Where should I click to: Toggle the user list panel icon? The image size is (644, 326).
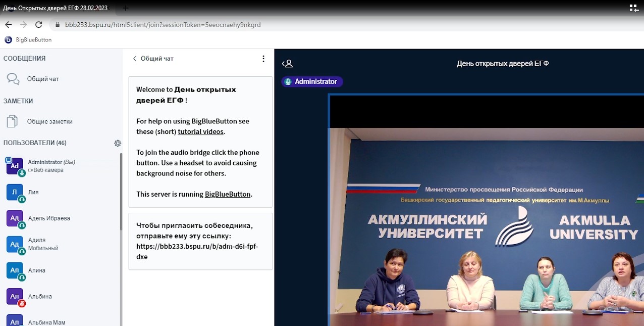[287, 64]
